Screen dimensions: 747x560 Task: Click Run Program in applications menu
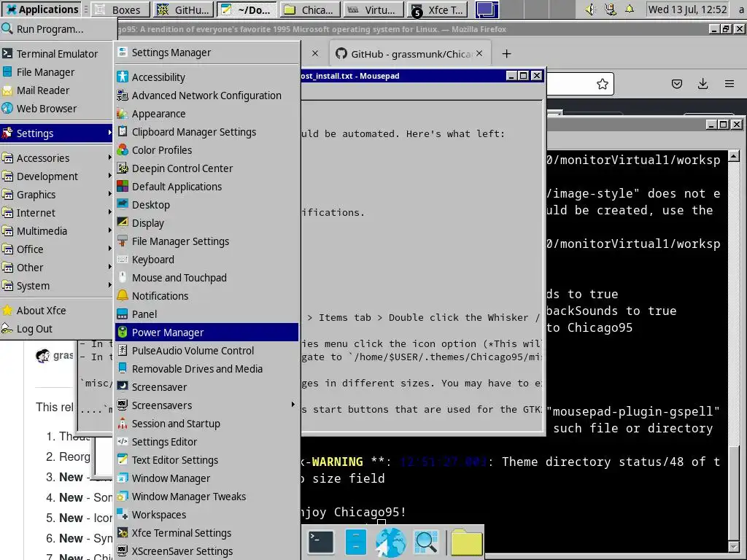pyautogui.click(x=57, y=29)
